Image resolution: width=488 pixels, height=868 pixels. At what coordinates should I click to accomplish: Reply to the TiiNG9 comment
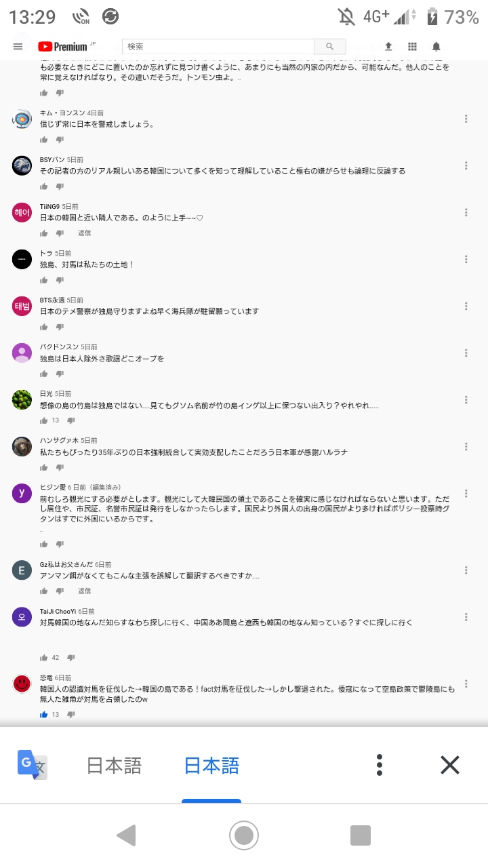pos(84,233)
